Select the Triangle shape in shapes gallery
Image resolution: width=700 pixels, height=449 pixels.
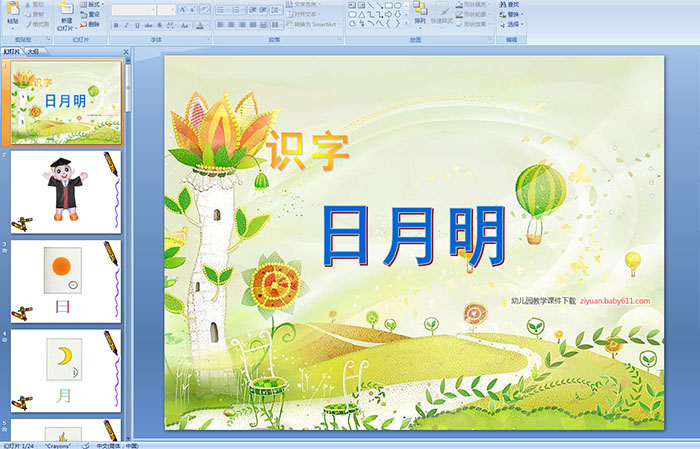pos(362,14)
